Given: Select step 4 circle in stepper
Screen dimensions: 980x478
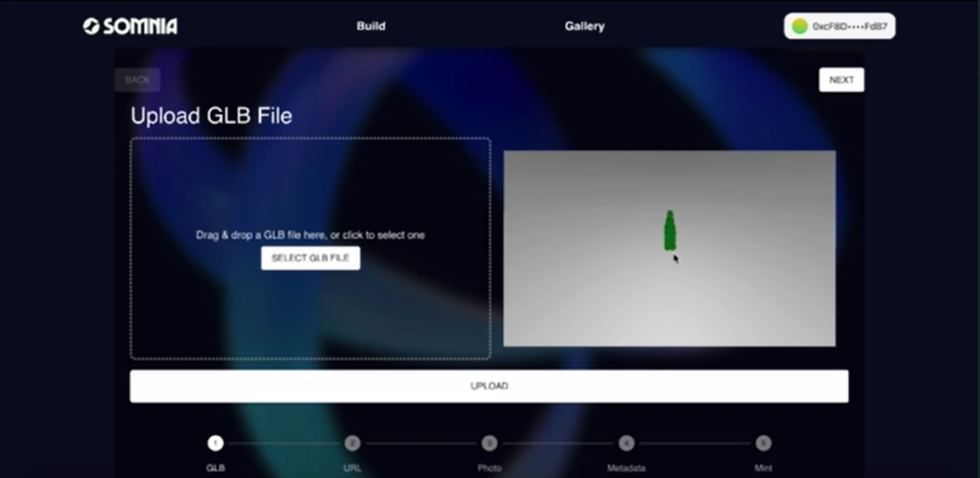Looking at the screenshot, I should [626, 443].
